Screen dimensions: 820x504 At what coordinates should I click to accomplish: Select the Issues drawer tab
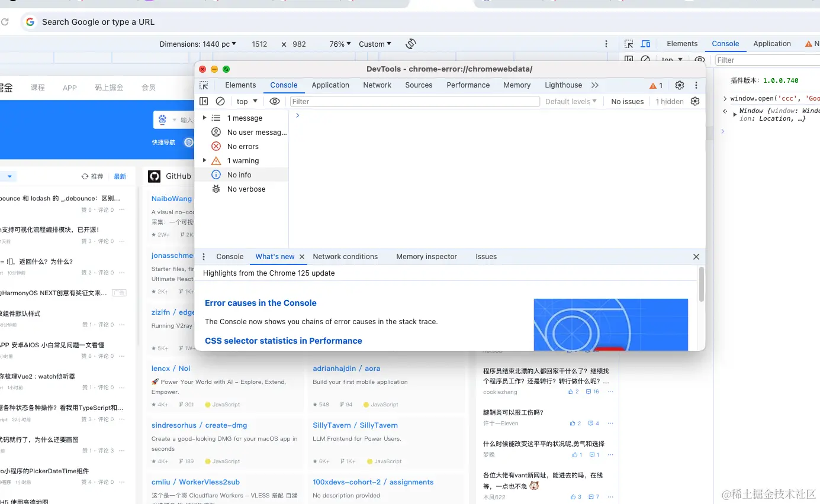point(486,257)
